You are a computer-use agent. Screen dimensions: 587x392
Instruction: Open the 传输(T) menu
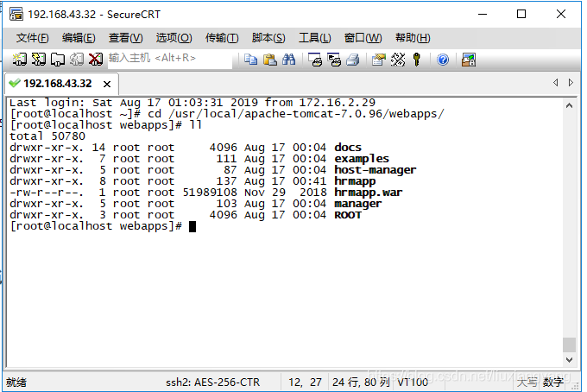tap(222, 38)
